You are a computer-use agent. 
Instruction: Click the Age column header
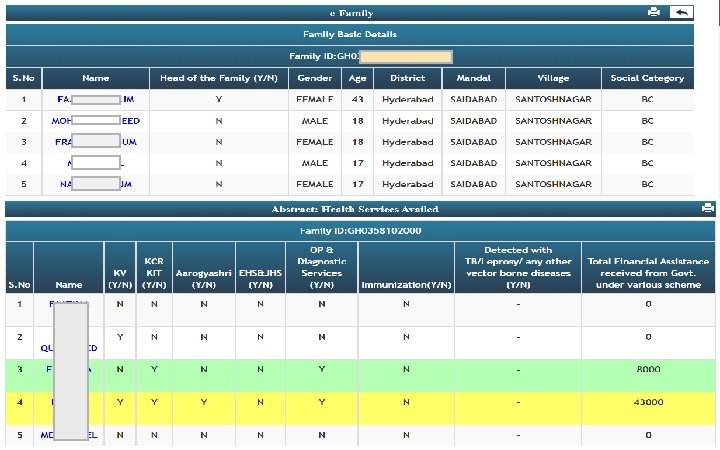pyautogui.click(x=357, y=79)
